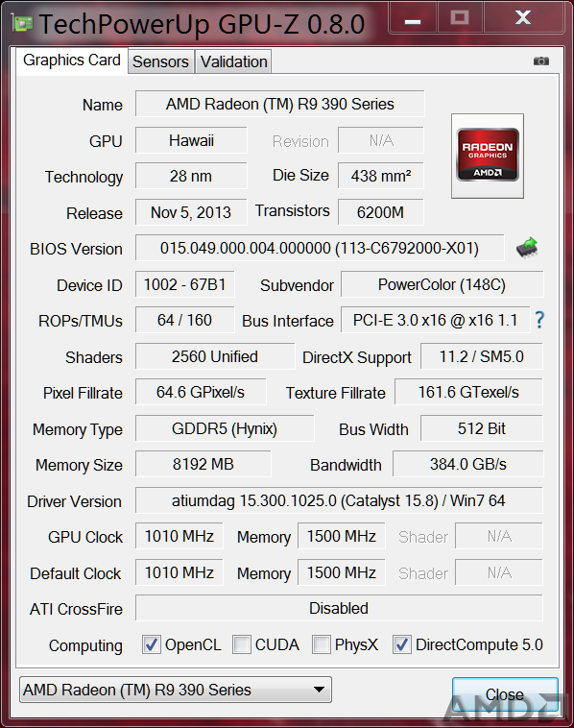Click the Die Size value 438 mm²

click(381, 176)
